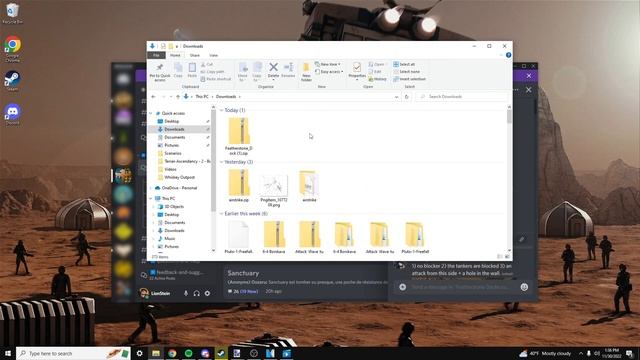
Task: Click This PC in the address breadcrumb
Action: [x=202, y=97]
